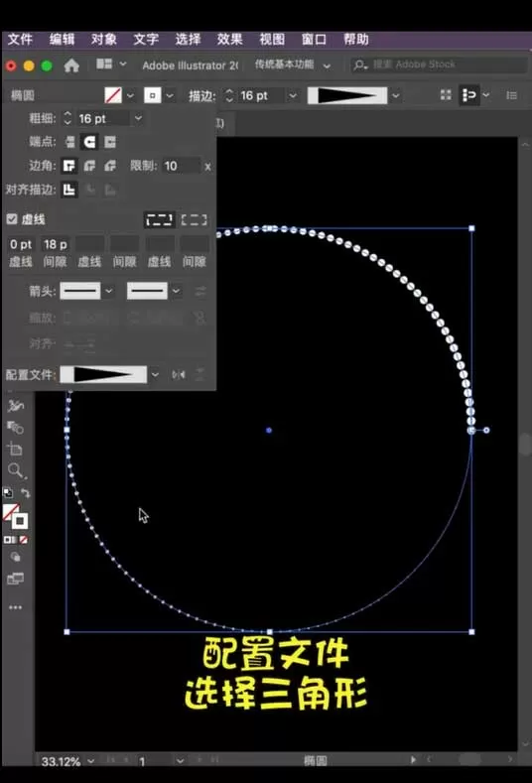Select preserve exact dash lengths option
Viewport: 532px width, 783px height.
[160, 219]
